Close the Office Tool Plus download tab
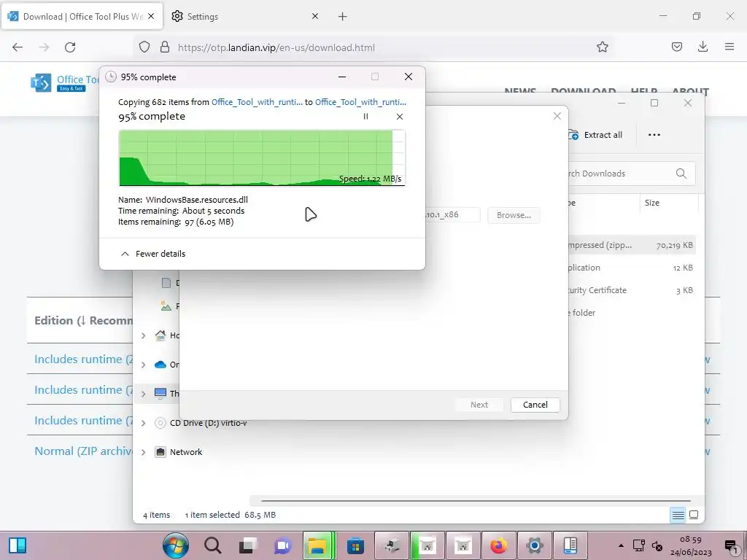Screen dimensions: 747x560 tap(151, 16)
